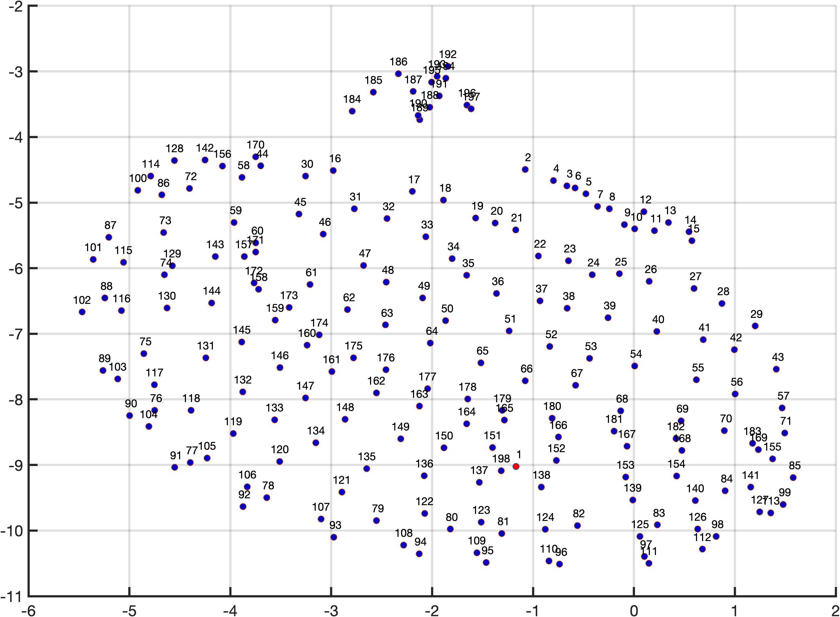Select the data point labeled 186
Viewport: 840px width, 617px height.
tap(398, 74)
